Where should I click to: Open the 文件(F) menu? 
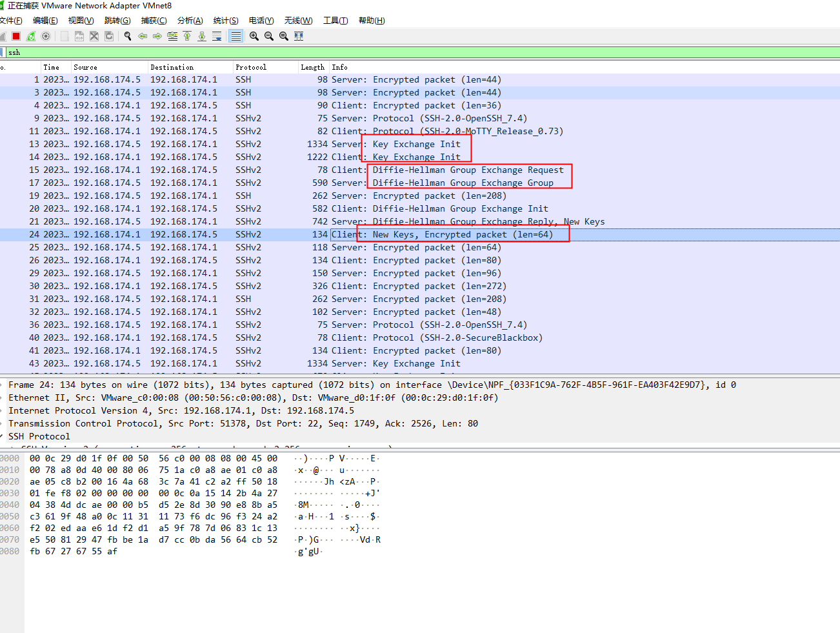11,21
